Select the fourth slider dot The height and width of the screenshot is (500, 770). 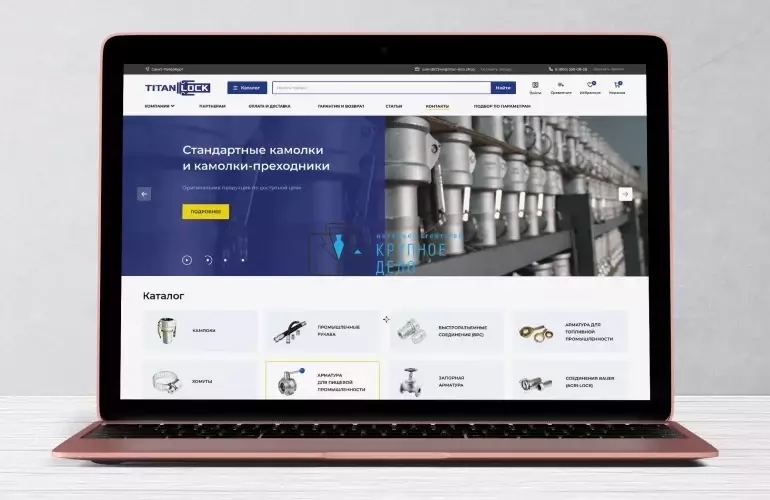pyautogui.click(x=243, y=260)
